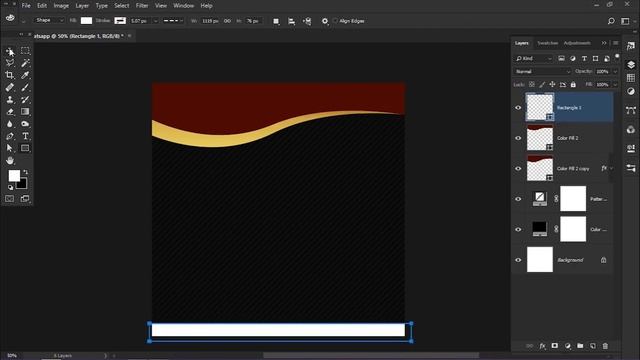Hide the Color Fill 2 layer
This screenshot has width=640, height=360.
point(518,138)
